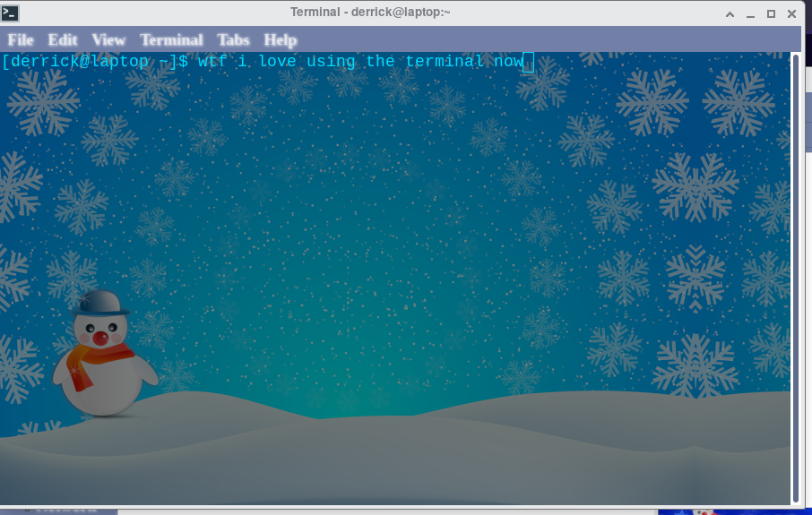Open the File menu
Screen dimensions: 812x515
pos(21,39)
